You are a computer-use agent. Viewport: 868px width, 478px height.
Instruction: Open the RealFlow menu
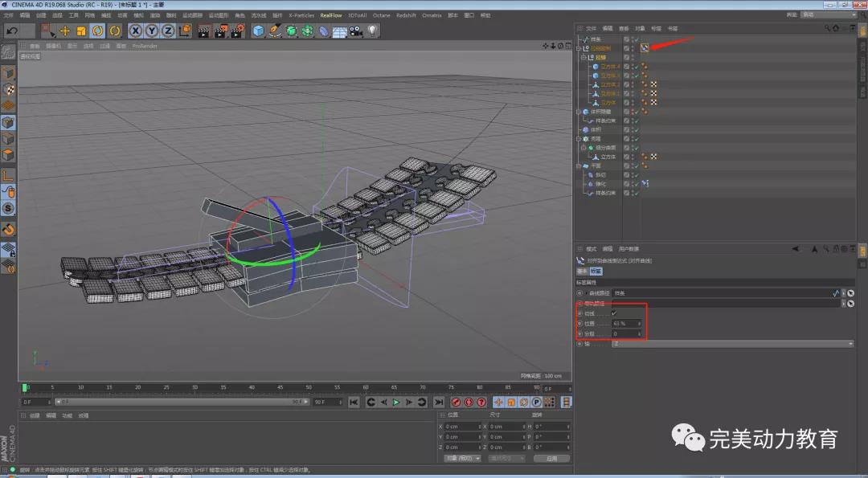point(330,15)
